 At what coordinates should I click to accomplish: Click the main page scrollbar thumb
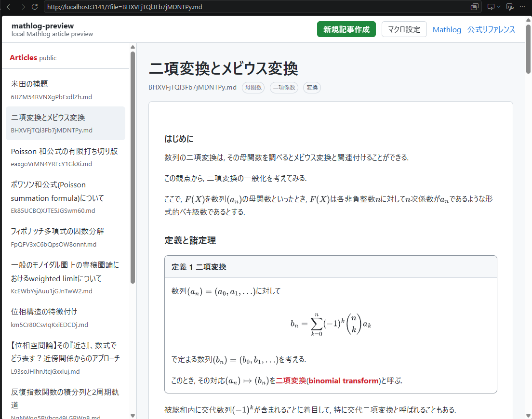click(528, 49)
